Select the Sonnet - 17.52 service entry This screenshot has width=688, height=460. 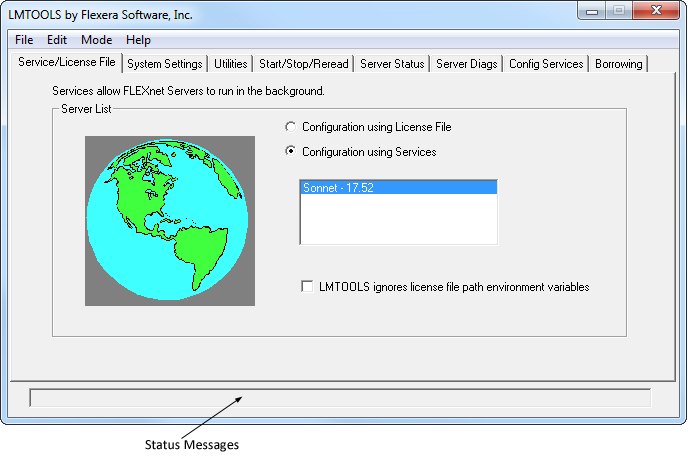[399, 188]
